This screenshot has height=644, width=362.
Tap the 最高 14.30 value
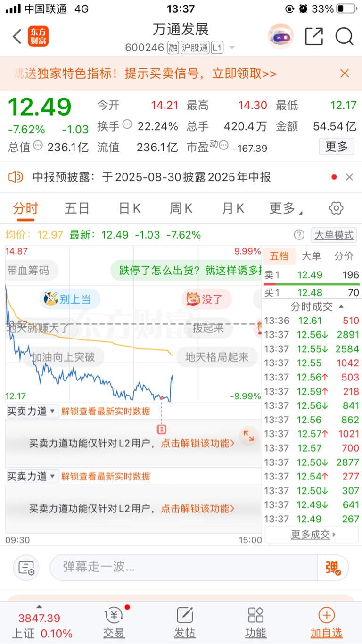click(253, 106)
